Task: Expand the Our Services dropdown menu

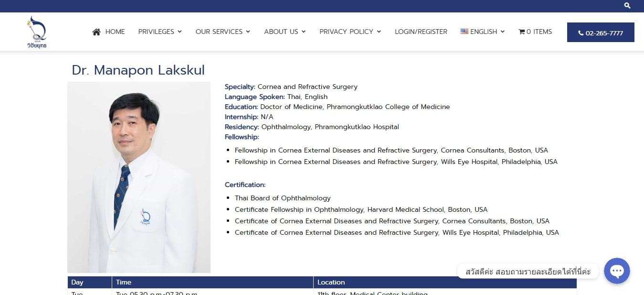Action: point(222,32)
